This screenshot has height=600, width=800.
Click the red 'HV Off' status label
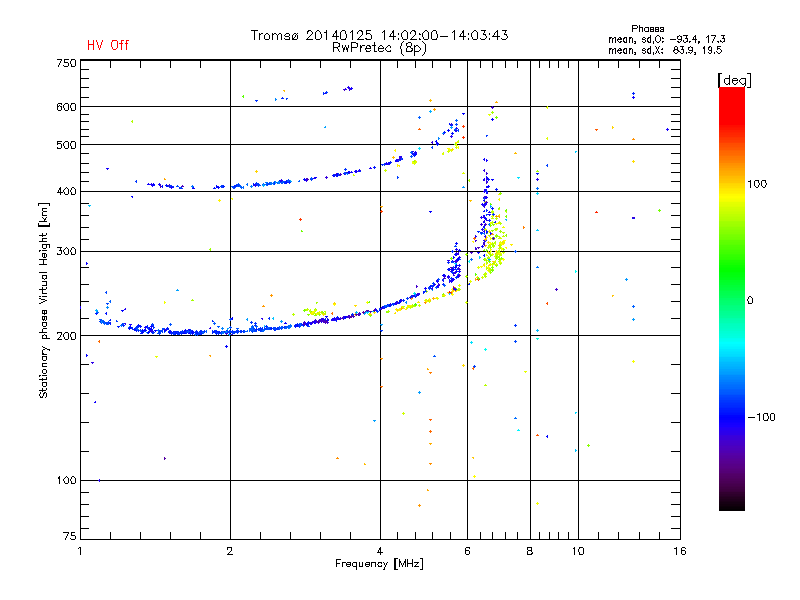(108, 45)
